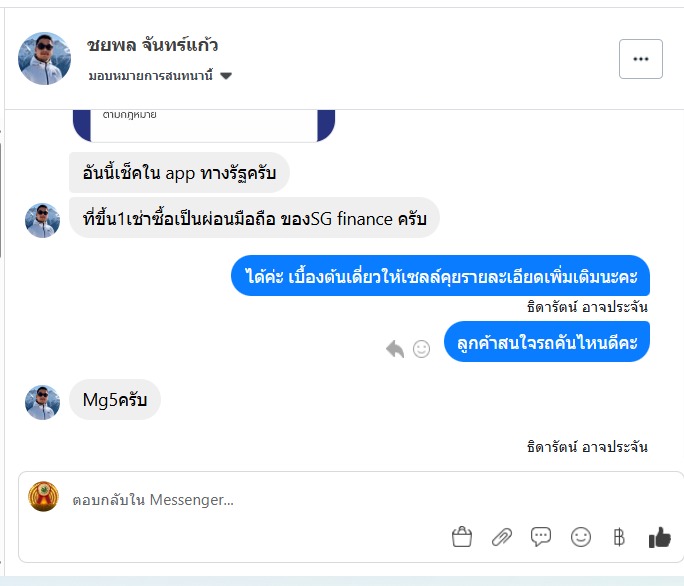Click the page avatar beside reply field
Image resolution: width=684 pixels, height=586 pixels.
coord(44,497)
